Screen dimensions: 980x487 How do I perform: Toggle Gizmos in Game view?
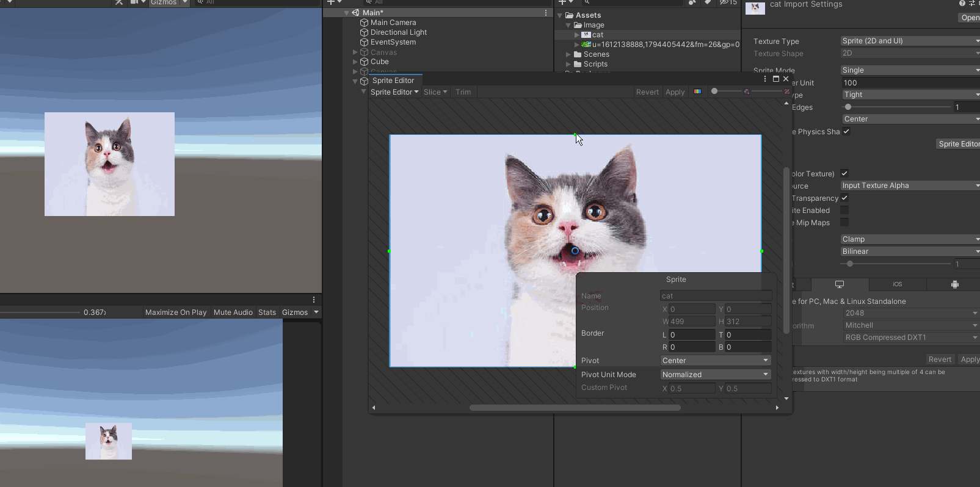pyautogui.click(x=295, y=312)
